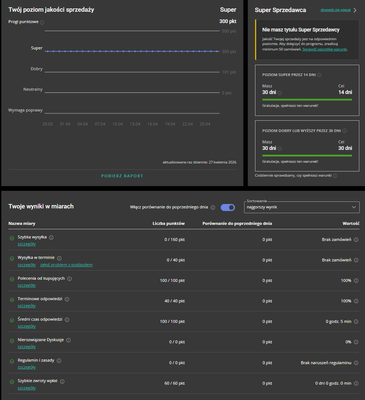Click the 14 dni goal value
This screenshot has width=365, height=400.
click(345, 92)
